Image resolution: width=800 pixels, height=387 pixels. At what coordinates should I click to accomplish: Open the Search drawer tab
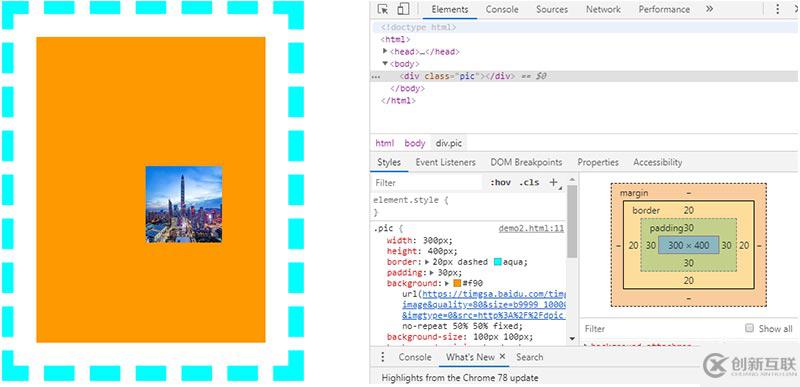pyautogui.click(x=529, y=357)
